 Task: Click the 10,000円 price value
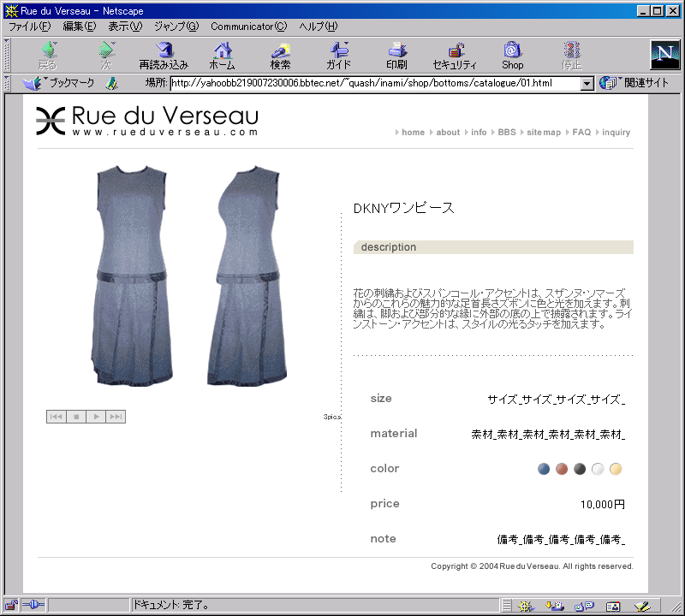click(x=603, y=504)
